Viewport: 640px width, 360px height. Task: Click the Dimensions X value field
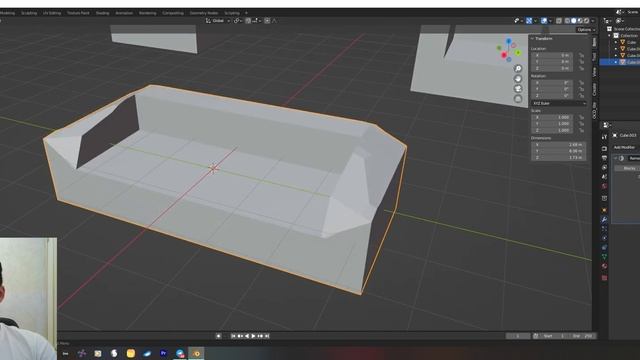(558, 144)
